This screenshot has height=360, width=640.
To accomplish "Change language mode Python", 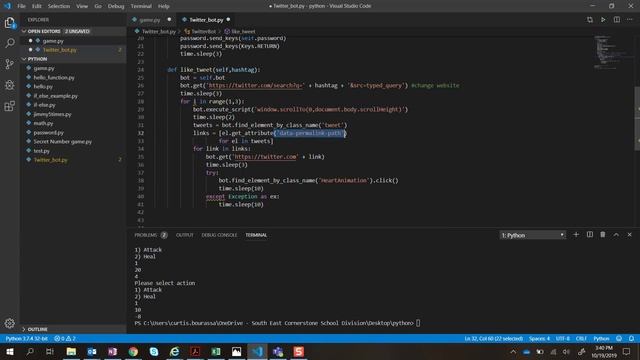I will [601, 338].
